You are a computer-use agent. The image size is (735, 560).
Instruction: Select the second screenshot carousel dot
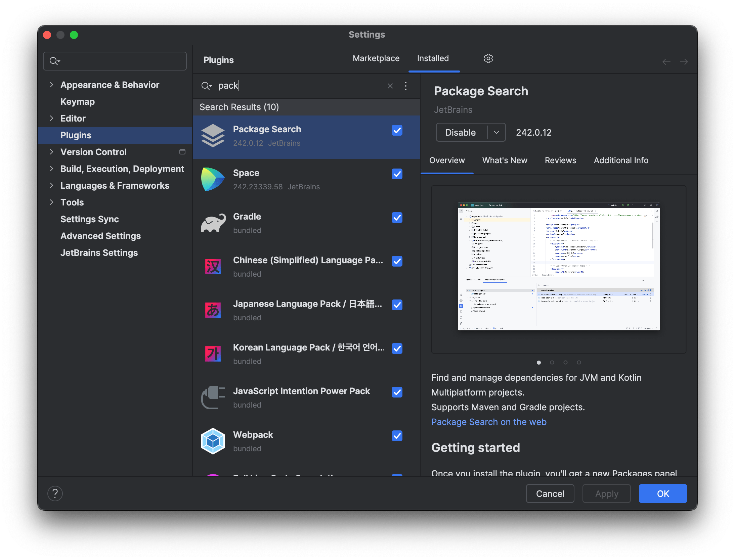click(x=552, y=362)
